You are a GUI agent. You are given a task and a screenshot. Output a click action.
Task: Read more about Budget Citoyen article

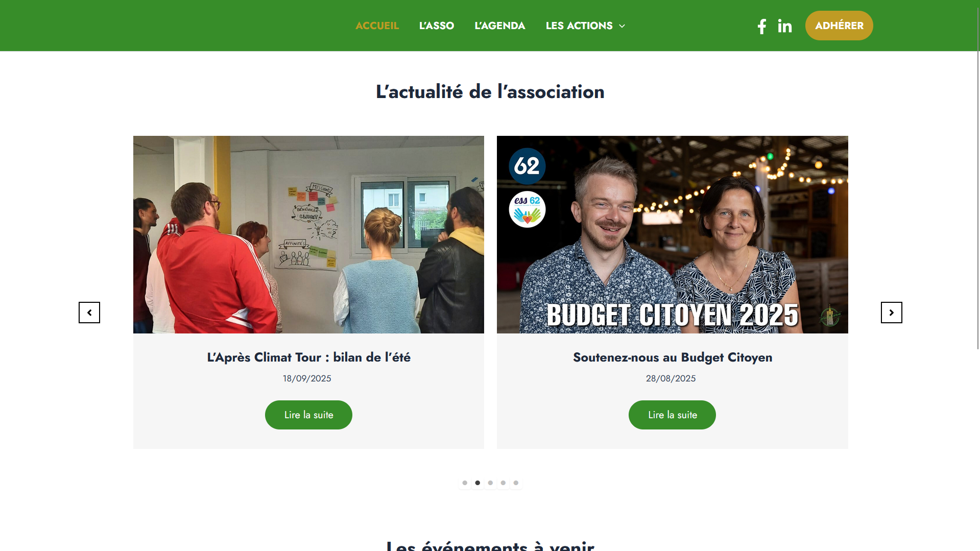(x=672, y=415)
